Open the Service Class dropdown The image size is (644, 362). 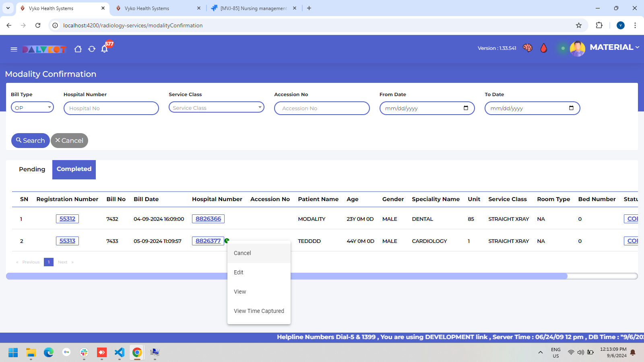[x=216, y=107]
